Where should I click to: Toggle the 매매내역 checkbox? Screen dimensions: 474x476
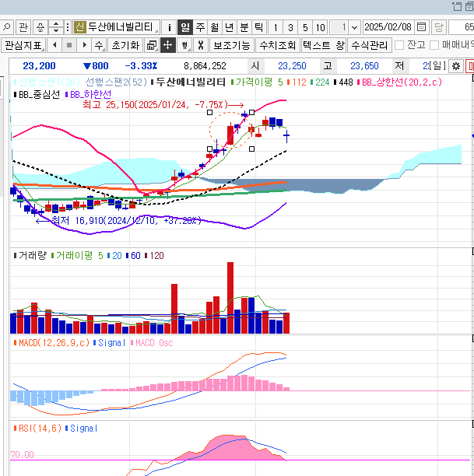tap(434, 45)
